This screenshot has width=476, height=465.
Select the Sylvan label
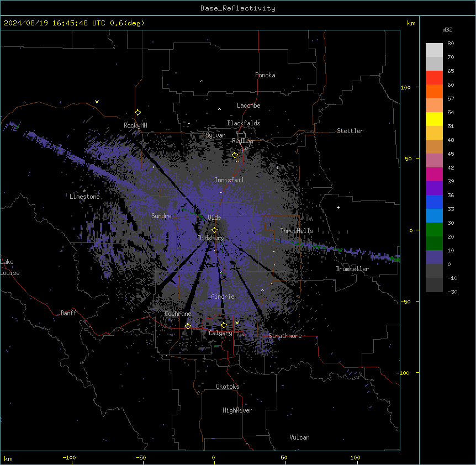point(215,135)
